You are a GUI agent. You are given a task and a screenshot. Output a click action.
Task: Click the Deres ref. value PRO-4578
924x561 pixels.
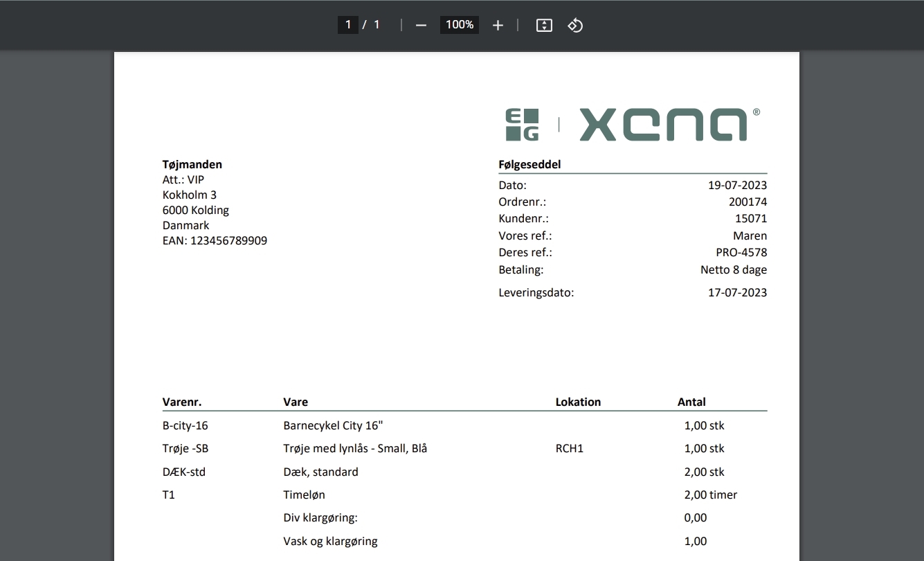pyautogui.click(x=741, y=253)
